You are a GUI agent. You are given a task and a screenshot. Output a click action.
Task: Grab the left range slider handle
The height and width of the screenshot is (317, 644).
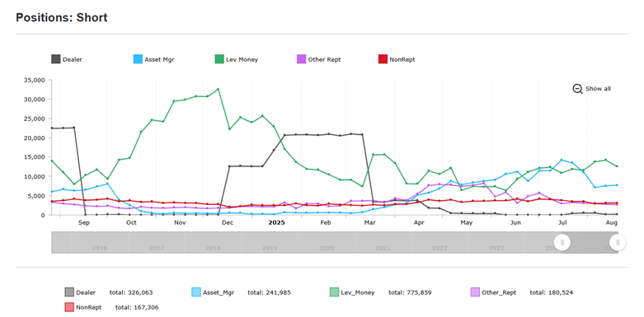tap(562, 242)
